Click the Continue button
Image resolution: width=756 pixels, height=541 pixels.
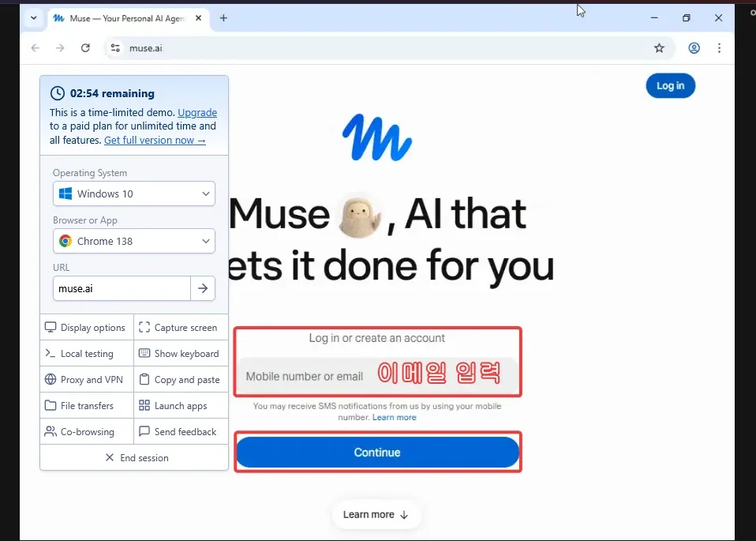pyautogui.click(x=377, y=453)
